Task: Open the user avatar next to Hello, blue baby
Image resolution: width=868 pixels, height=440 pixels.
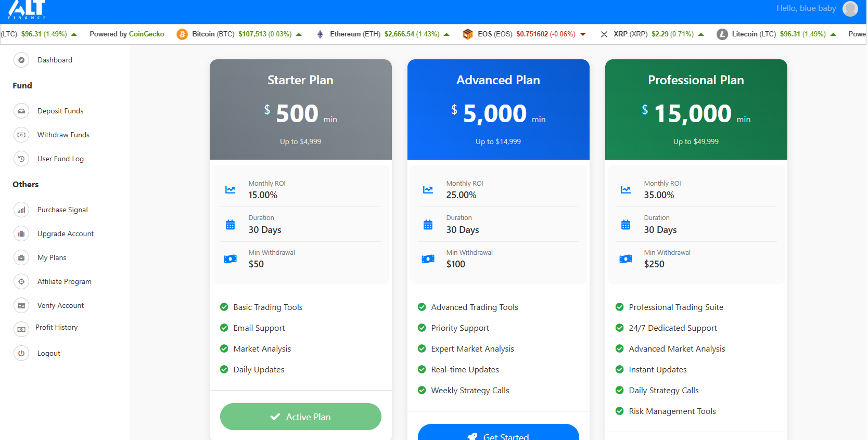Action: click(850, 8)
